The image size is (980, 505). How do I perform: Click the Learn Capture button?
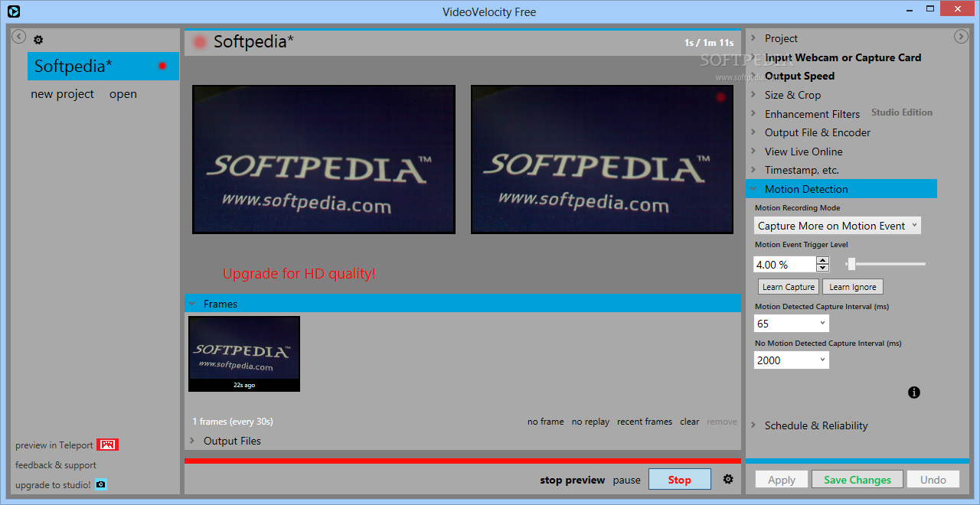[x=789, y=287]
